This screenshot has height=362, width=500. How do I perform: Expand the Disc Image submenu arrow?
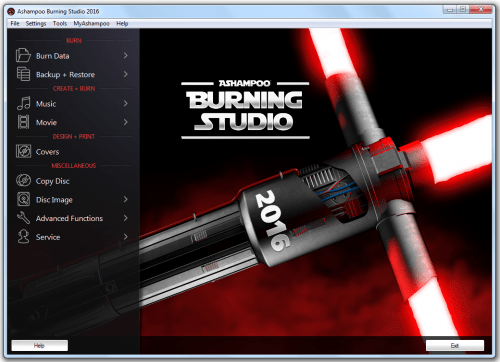pos(126,199)
